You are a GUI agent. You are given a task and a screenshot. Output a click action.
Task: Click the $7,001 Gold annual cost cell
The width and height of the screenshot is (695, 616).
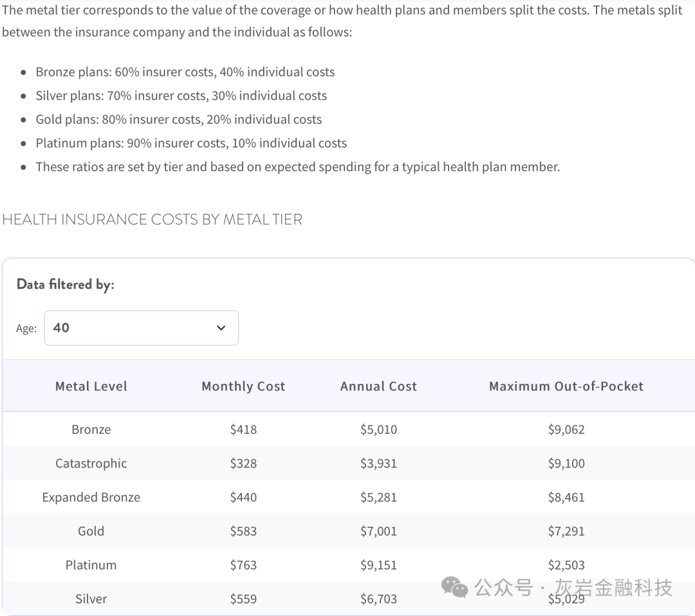(x=378, y=531)
